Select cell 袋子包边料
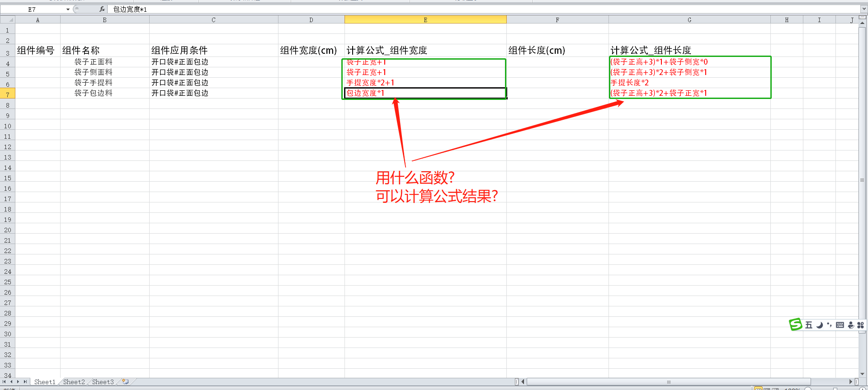 [104, 93]
